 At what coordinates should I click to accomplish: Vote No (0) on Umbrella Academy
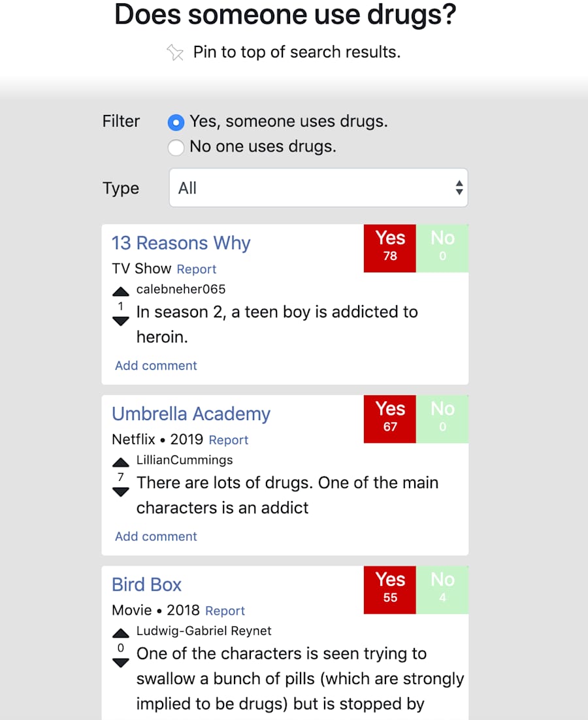[x=442, y=419]
